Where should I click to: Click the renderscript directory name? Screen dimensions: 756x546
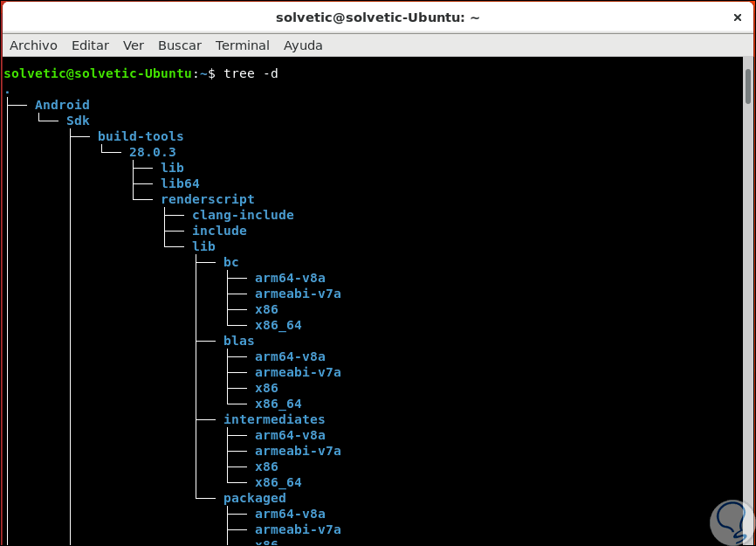coord(208,199)
